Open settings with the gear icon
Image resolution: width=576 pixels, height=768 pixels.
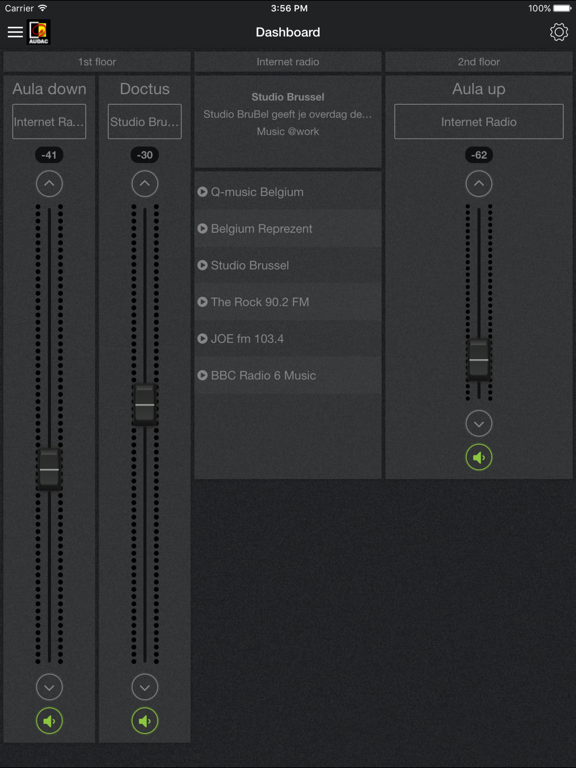558,32
